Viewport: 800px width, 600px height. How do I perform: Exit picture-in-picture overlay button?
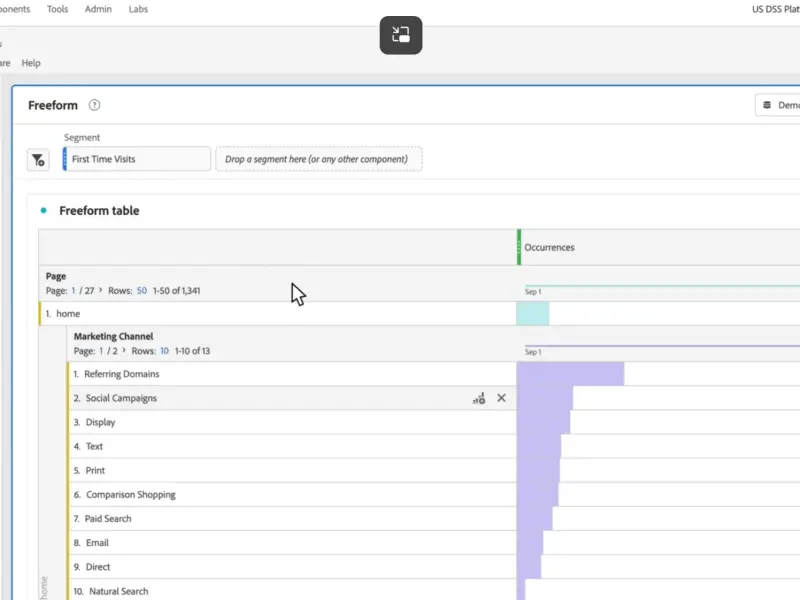pos(401,35)
